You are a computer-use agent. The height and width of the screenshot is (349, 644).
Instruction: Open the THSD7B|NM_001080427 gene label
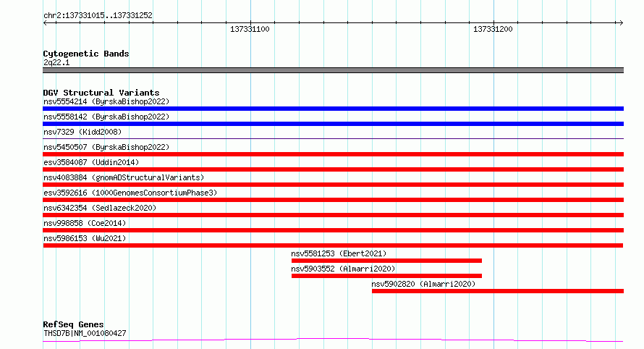point(85,333)
